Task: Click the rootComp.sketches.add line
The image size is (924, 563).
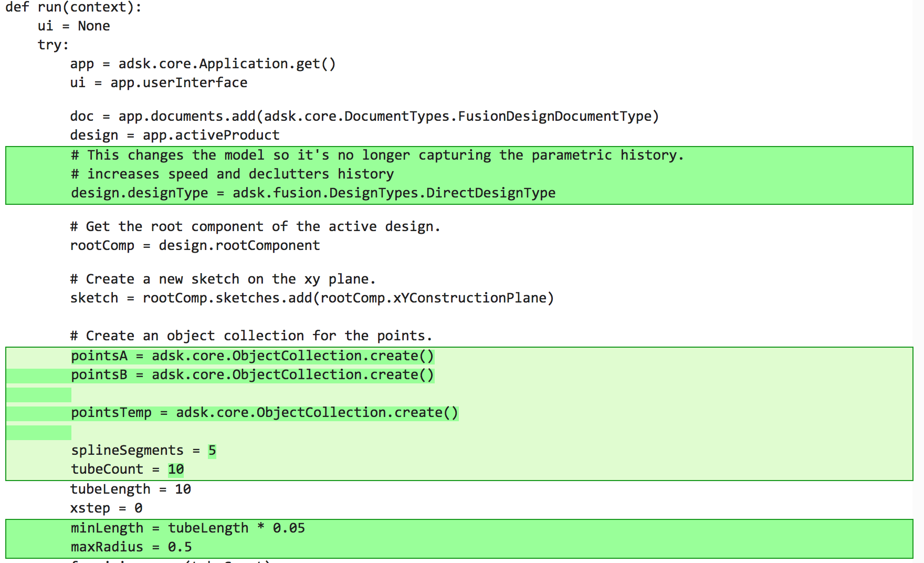Action: click(312, 298)
